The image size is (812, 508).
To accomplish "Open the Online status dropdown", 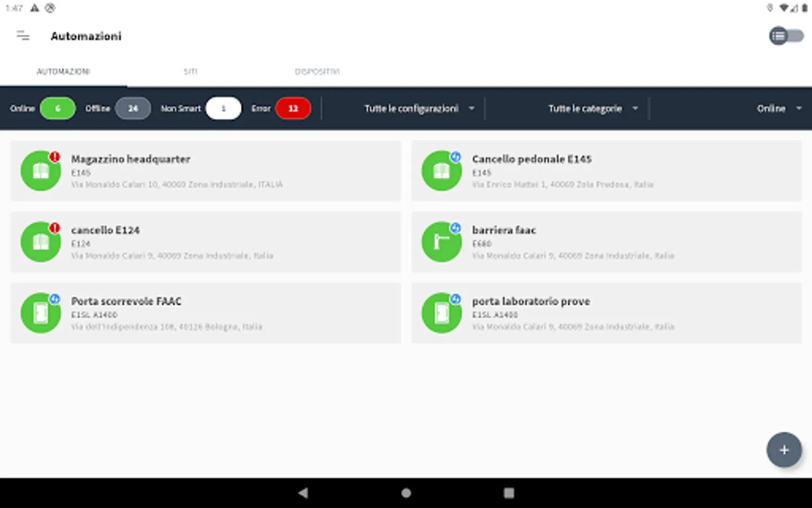I will pos(779,108).
